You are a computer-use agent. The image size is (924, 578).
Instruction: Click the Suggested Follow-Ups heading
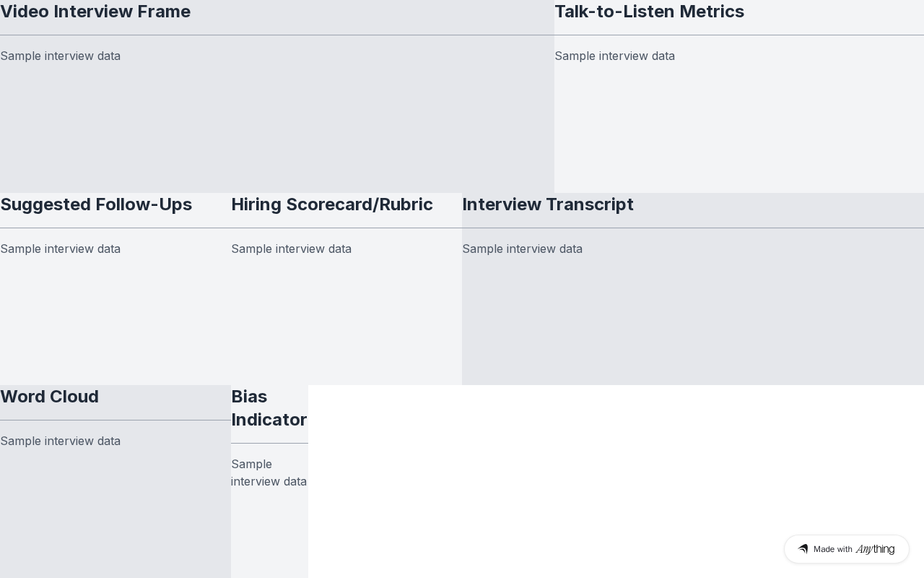click(x=96, y=204)
